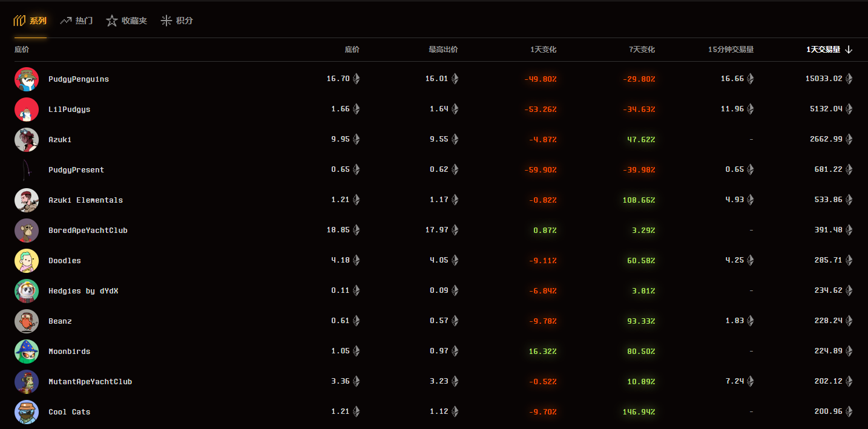The width and height of the screenshot is (868, 429).
Task: Sort by 最高出价 column header
Action: coord(443,50)
